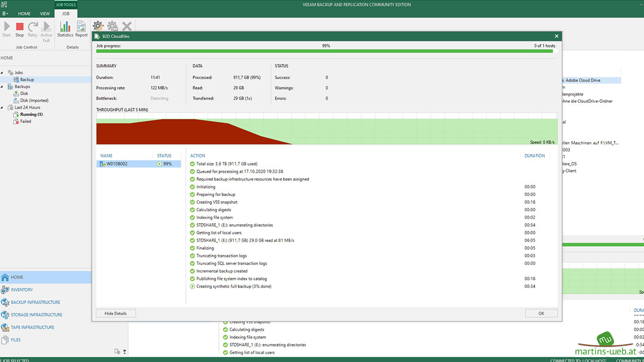Open the Storage Infrastructure view
The width and height of the screenshot is (644, 362).
[x=46, y=315]
